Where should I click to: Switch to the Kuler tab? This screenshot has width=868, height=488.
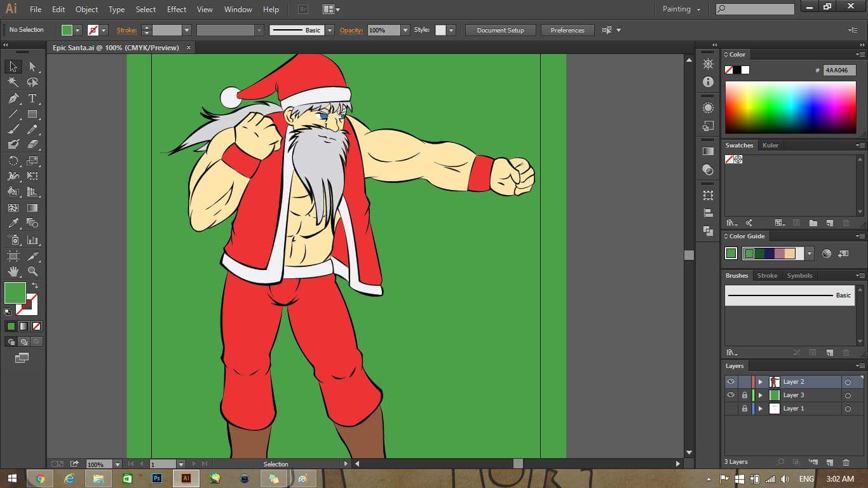(770, 146)
